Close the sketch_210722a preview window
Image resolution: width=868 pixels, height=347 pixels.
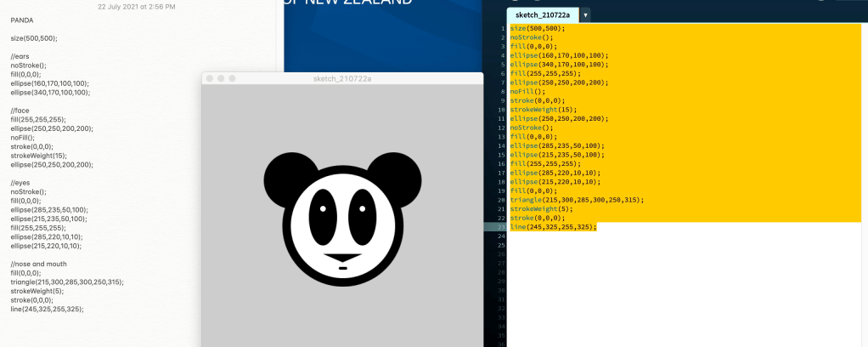point(210,78)
